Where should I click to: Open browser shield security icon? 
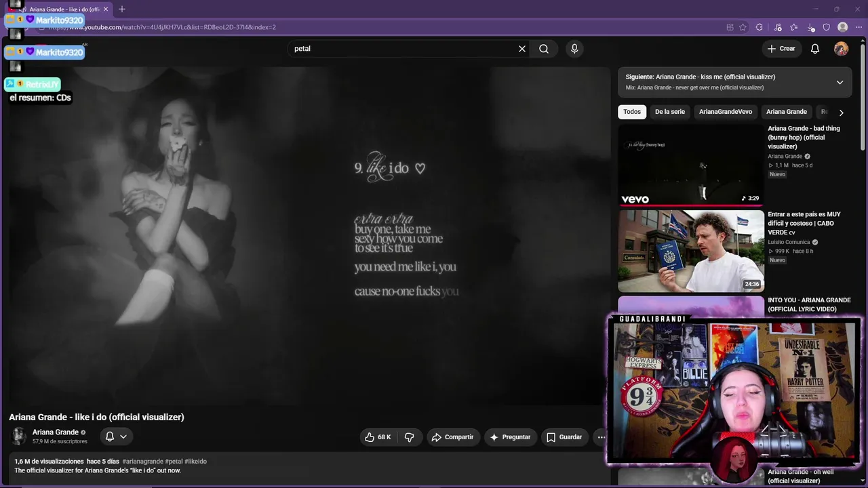[827, 27]
